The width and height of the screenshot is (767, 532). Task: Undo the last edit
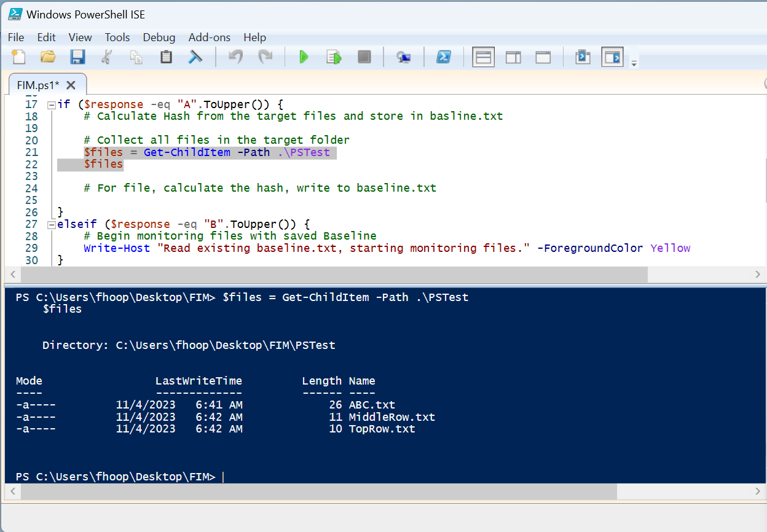click(235, 57)
